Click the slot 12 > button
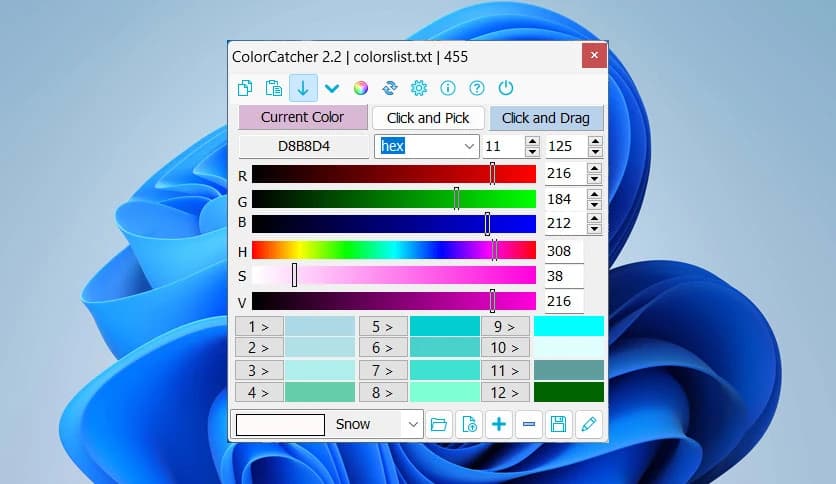 pyautogui.click(x=505, y=392)
